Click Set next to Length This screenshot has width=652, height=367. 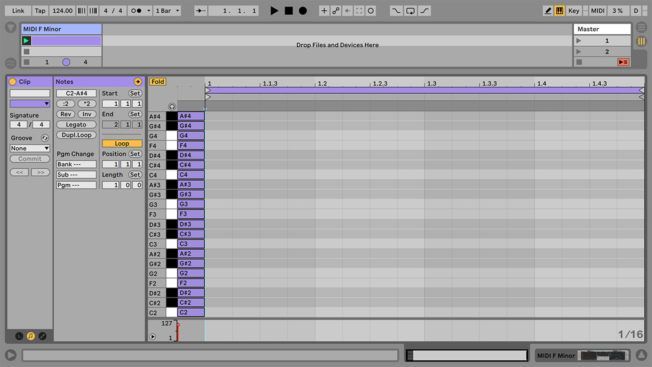(x=135, y=175)
